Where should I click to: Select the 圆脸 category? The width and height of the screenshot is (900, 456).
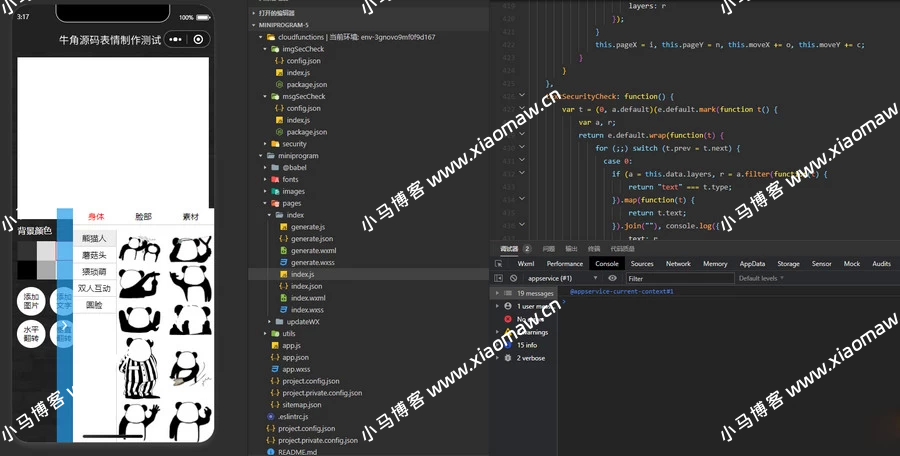(94, 305)
